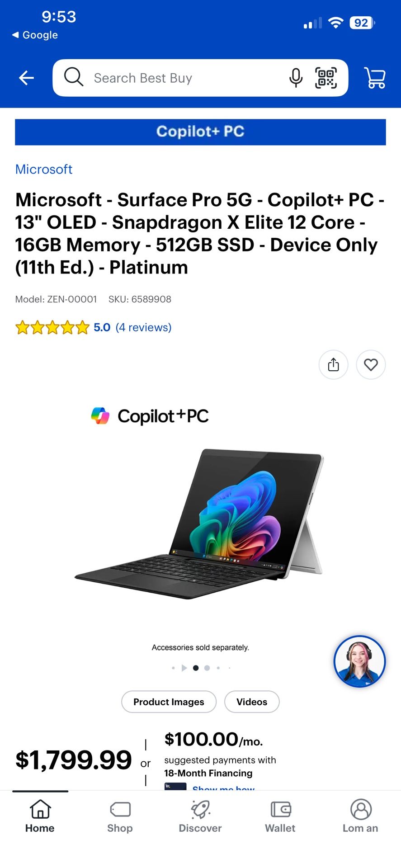
Task: Open the shopping cart
Action: pos(375,78)
